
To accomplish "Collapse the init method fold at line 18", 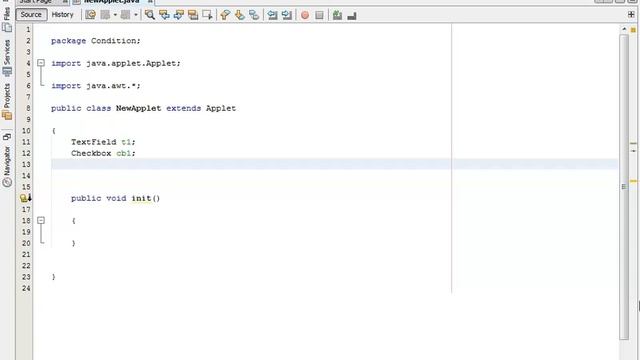I will coord(41,220).
